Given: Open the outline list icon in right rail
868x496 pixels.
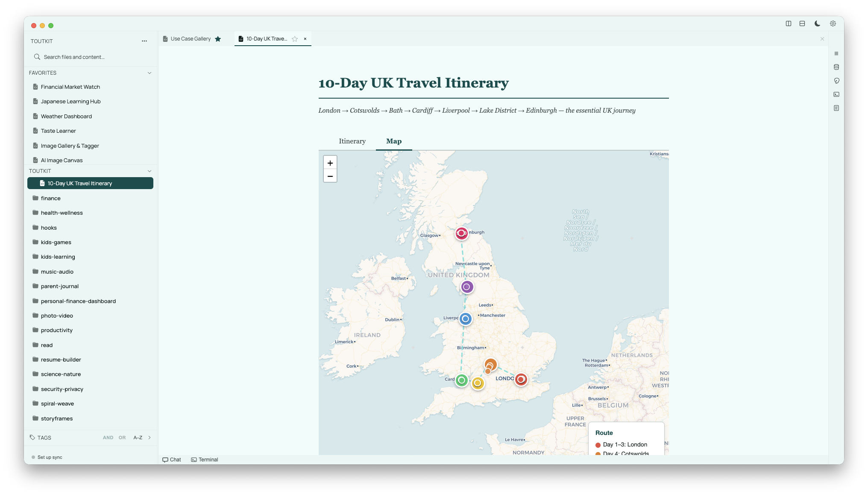Looking at the screenshot, I should coord(836,53).
